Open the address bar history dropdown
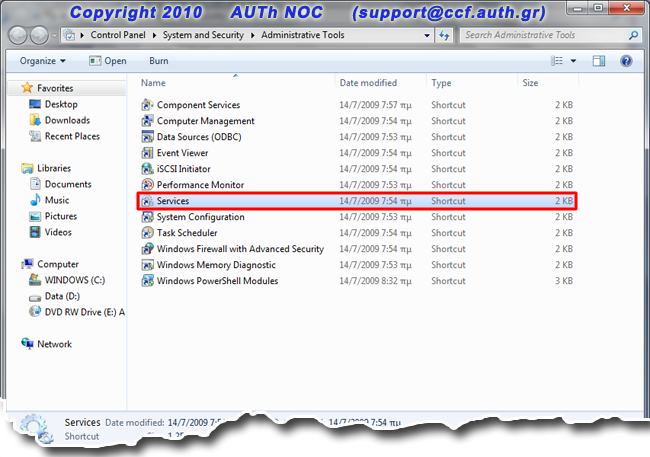650x457 pixels. (427, 35)
